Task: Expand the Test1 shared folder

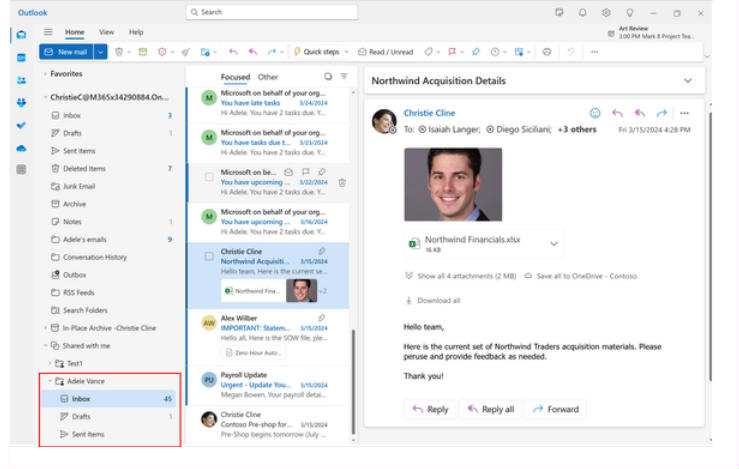Action: (x=50, y=363)
